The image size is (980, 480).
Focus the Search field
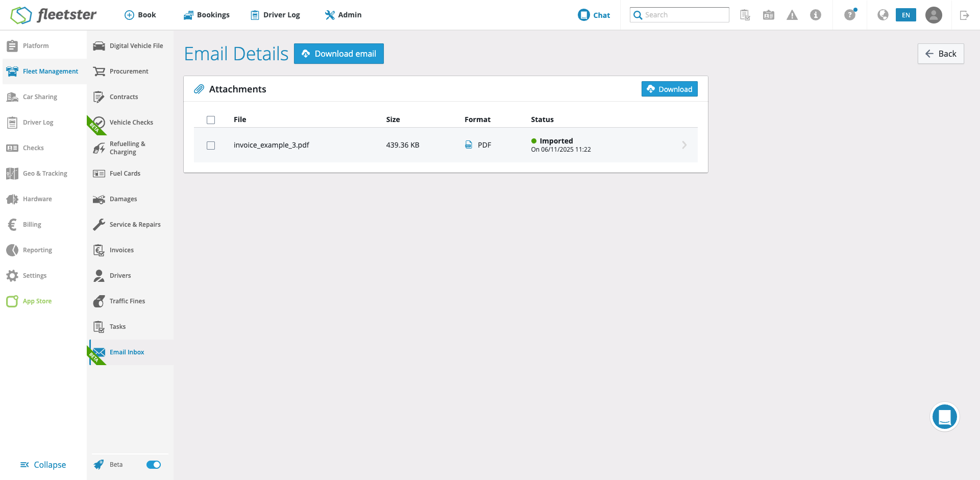click(x=679, y=15)
